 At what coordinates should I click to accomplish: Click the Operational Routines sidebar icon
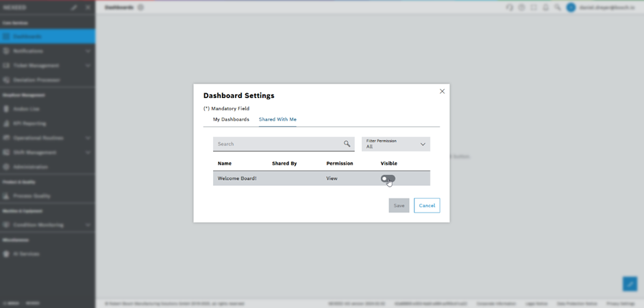click(5, 138)
